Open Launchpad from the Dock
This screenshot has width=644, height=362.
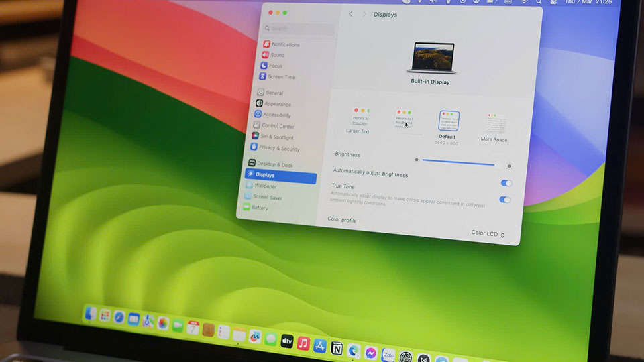pos(105,316)
